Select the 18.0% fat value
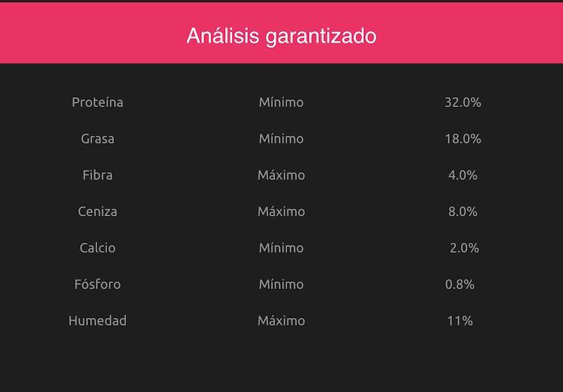This screenshot has height=392, width=563. [463, 139]
